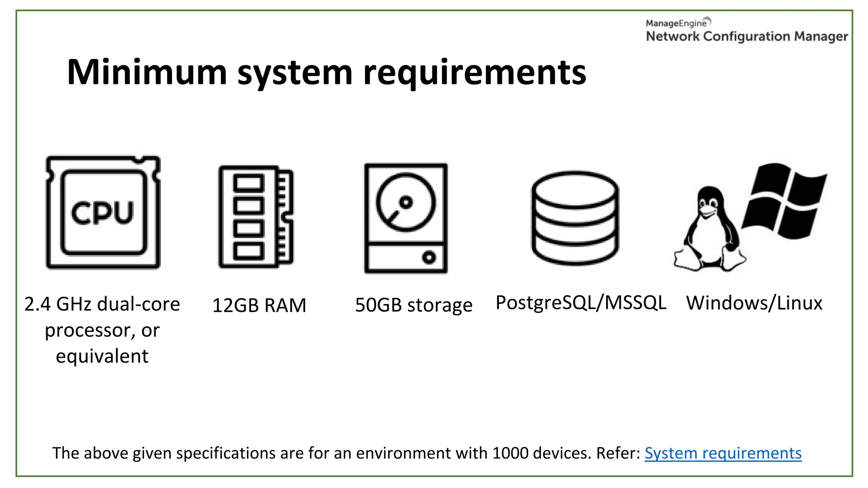This screenshot has width=868, height=488.
Task: Click the ManageEngine logo at top right
Action: click(x=679, y=22)
